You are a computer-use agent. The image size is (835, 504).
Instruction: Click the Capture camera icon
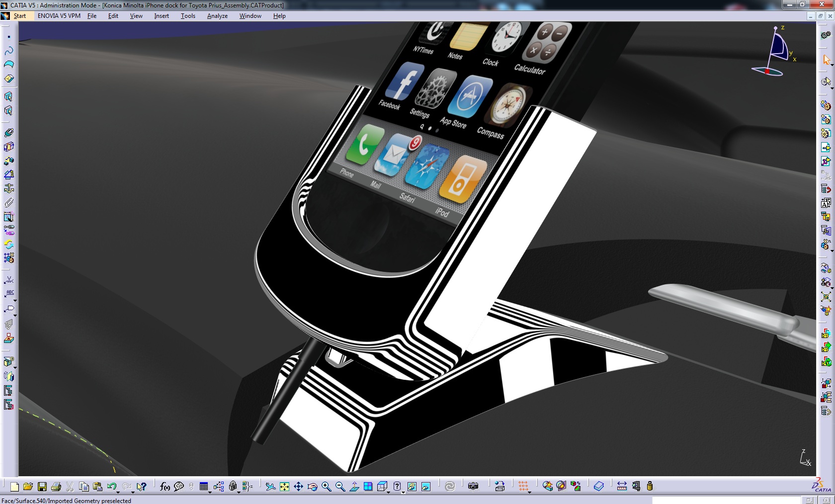473,486
